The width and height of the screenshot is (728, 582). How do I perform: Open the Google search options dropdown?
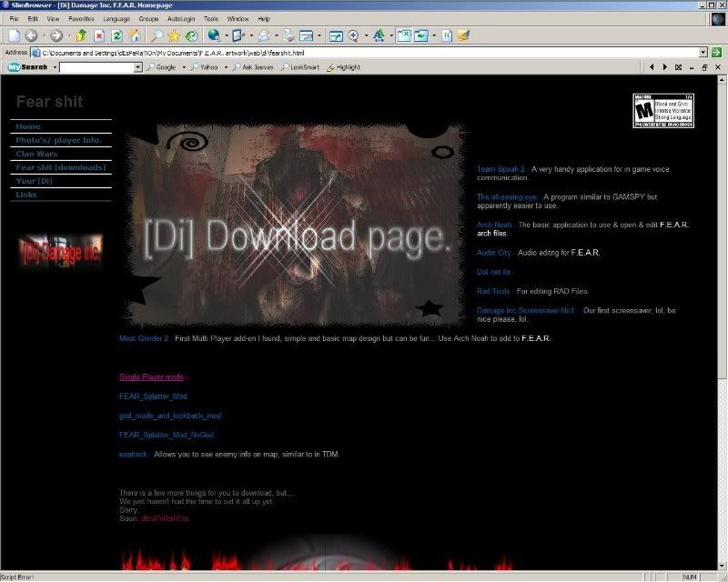point(184,67)
